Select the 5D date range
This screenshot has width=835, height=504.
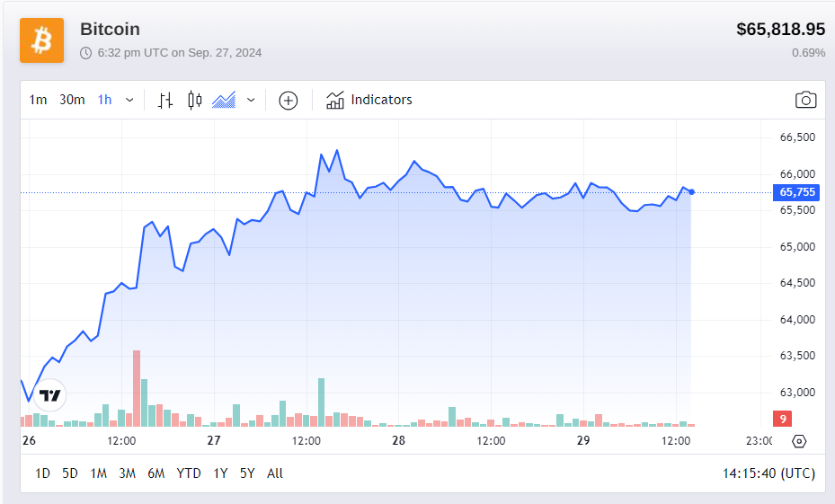tap(70, 473)
